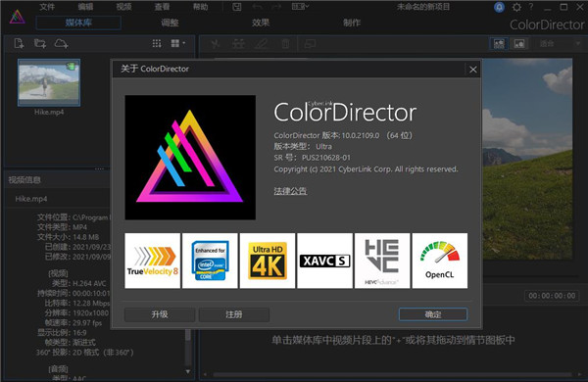The image size is (588, 382).
Task: Click the comment box icon in toolbar
Action: pos(310,44)
